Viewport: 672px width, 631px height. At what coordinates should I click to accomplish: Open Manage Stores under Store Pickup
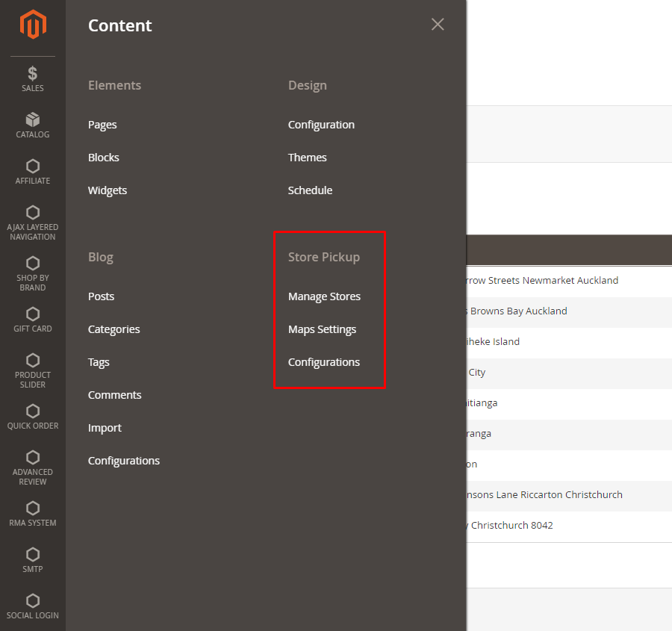(324, 296)
